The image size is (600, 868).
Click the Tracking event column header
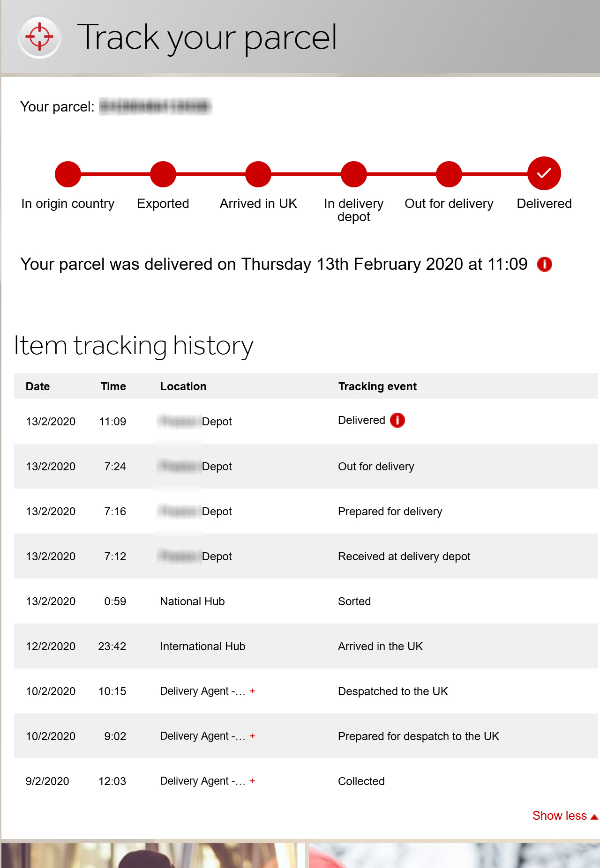[x=377, y=386]
